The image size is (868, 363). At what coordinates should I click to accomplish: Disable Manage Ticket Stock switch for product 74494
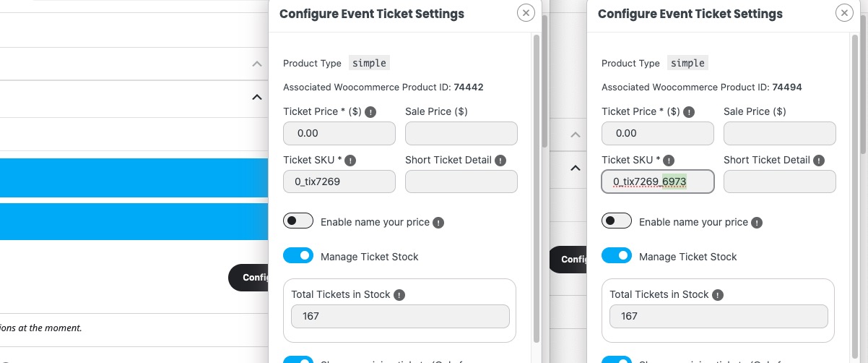[x=617, y=255]
